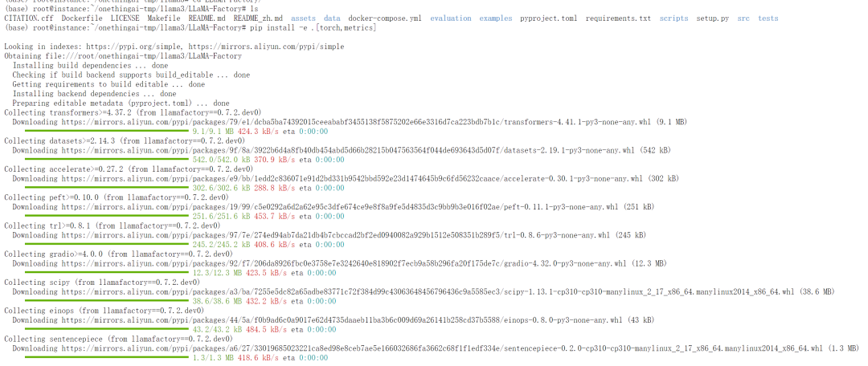Viewport: 868px width, 366px height.
Task: Click the 'Obtaining file:///root' line
Action: pos(123,56)
